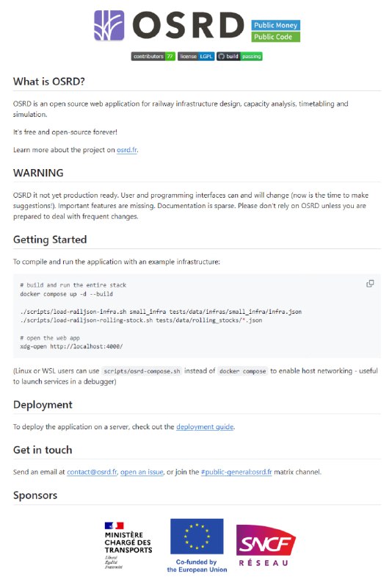The image size is (392, 588).
Task: Click the Getting Started heading
Action: click(x=50, y=240)
